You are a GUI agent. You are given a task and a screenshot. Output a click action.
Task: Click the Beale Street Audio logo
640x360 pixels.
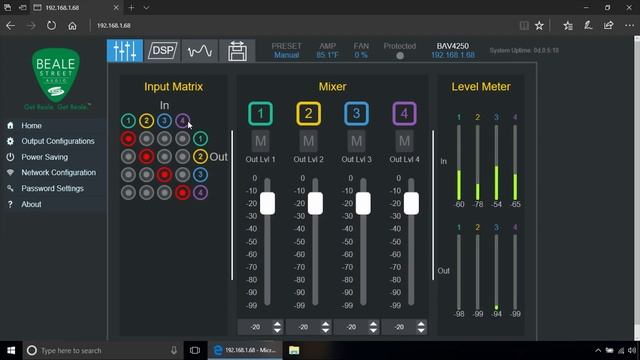[x=56, y=76]
